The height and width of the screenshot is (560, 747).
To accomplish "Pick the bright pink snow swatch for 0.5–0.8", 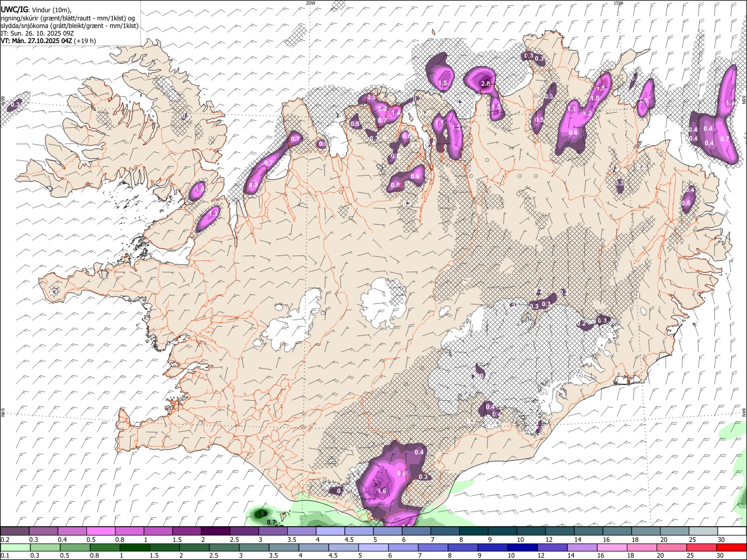I will coord(100,531).
